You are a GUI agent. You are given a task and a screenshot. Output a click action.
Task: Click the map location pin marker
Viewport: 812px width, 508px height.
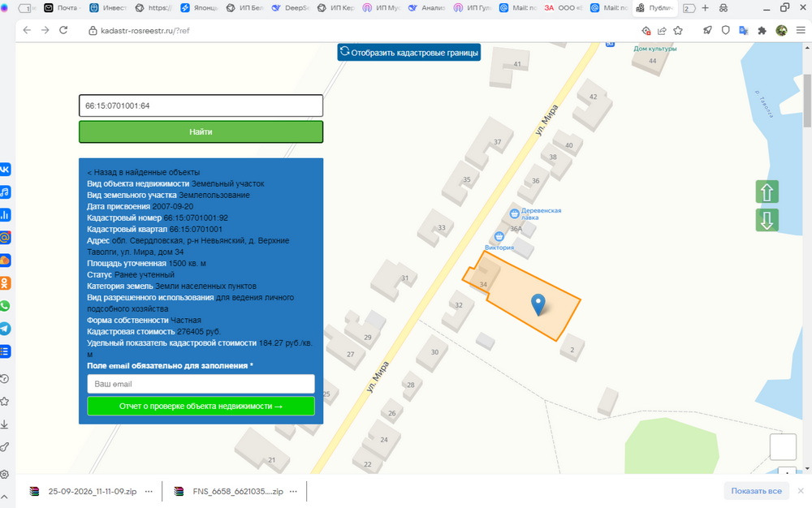[538, 304]
